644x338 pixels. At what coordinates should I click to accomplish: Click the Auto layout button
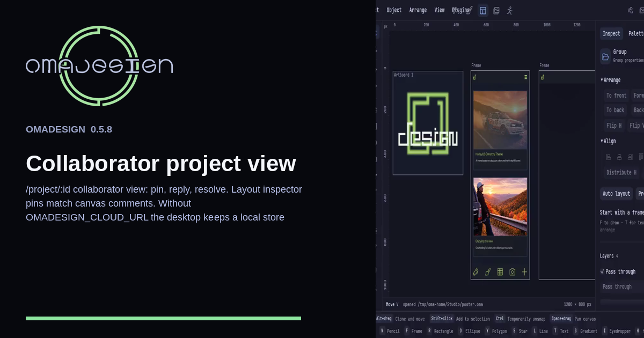(x=616, y=194)
